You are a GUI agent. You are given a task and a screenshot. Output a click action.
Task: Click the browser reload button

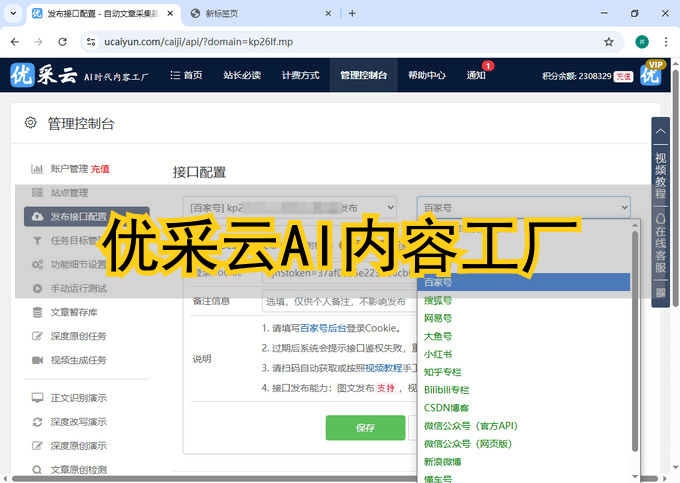pos(61,42)
